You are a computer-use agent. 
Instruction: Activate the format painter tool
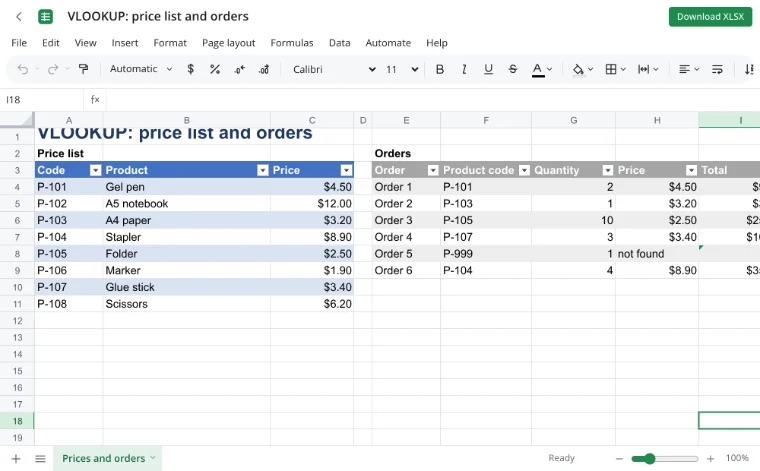click(83, 69)
